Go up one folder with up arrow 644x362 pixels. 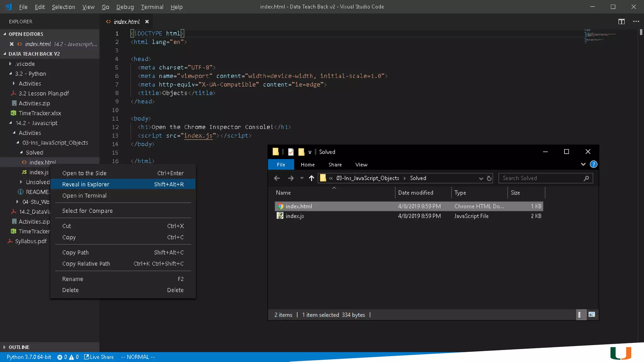(311, 178)
